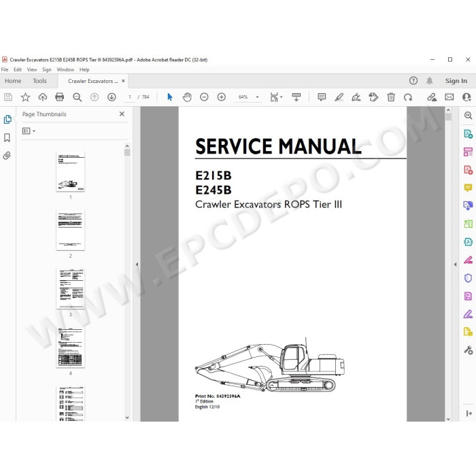The image size is (476, 476).
Task: Choose the Selection arrow tool
Action: [170, 97]
